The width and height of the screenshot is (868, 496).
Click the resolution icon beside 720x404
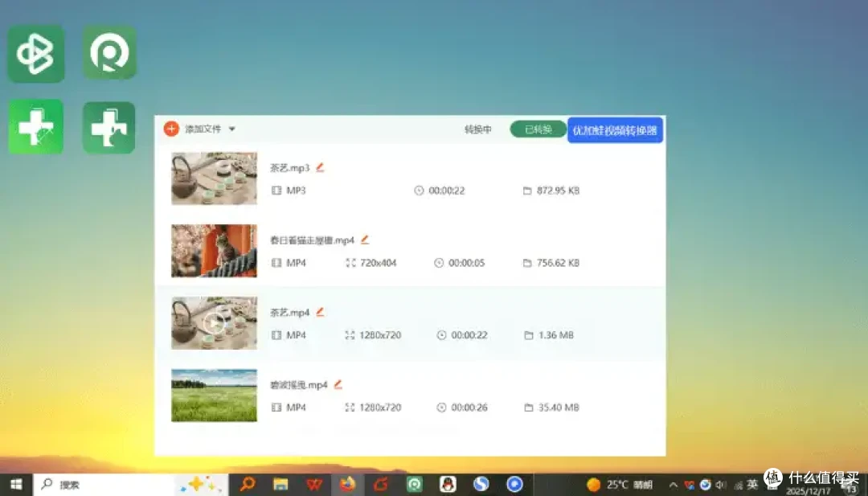tap(350, 263)
